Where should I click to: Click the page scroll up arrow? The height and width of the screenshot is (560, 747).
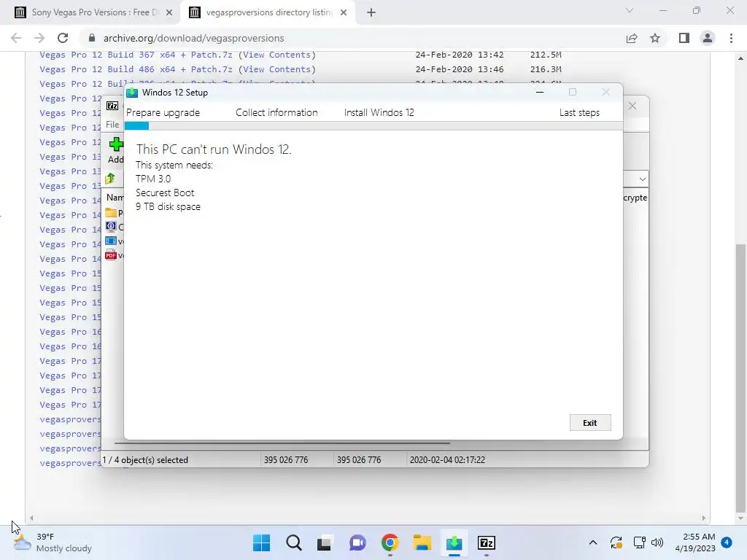[x=740, y=58]
